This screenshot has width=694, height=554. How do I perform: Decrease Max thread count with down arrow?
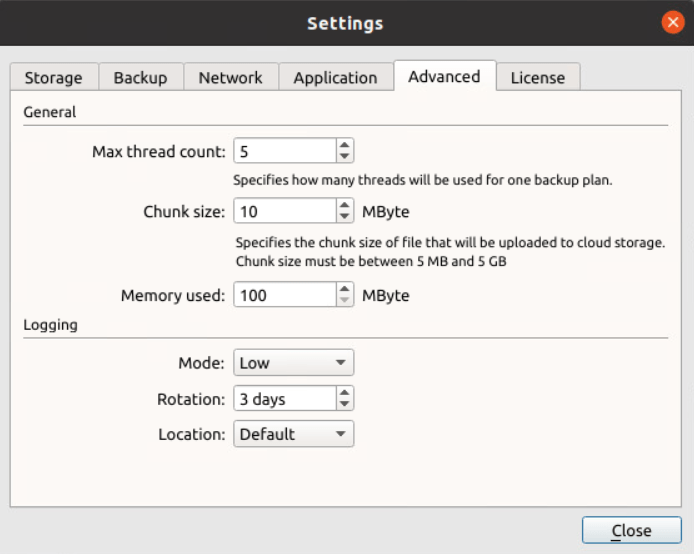(x=344, y=156)
